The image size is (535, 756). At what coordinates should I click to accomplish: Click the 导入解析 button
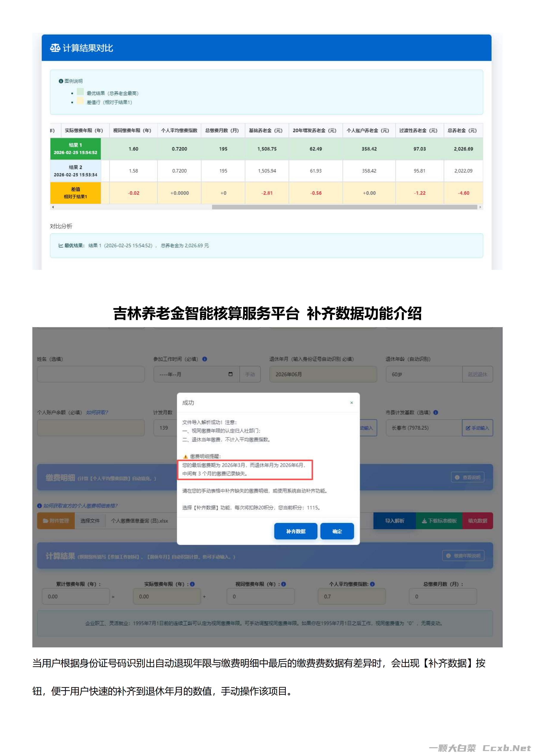[394, 521]
